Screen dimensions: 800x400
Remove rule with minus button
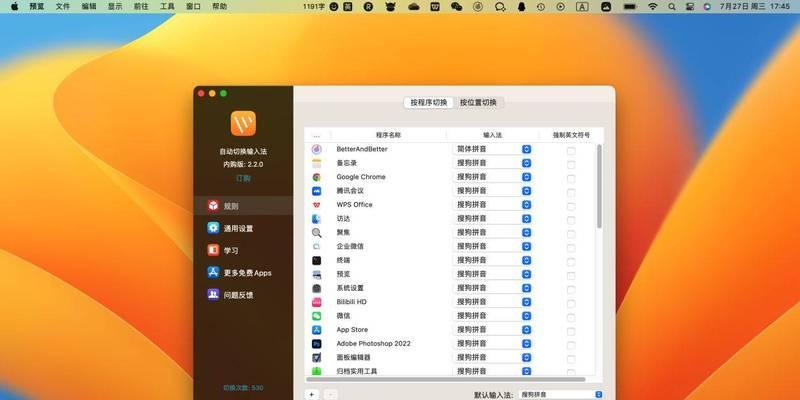click(x=330, y=395)
